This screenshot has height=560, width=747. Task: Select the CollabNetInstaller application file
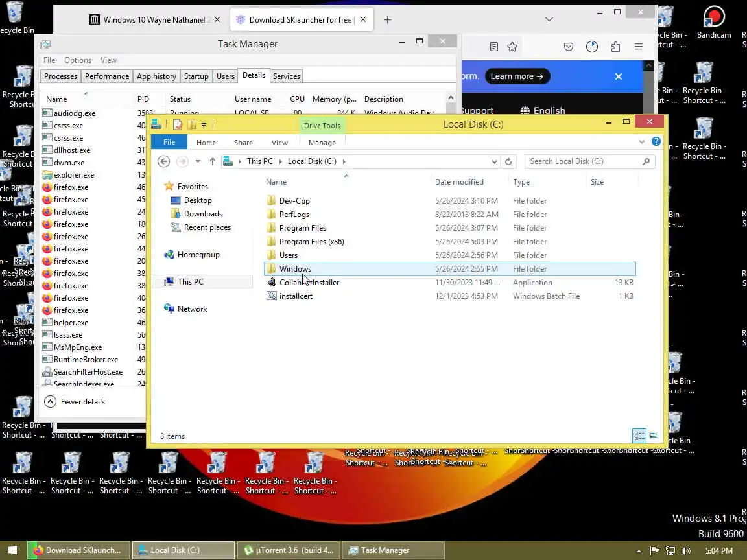coord(450,283)
